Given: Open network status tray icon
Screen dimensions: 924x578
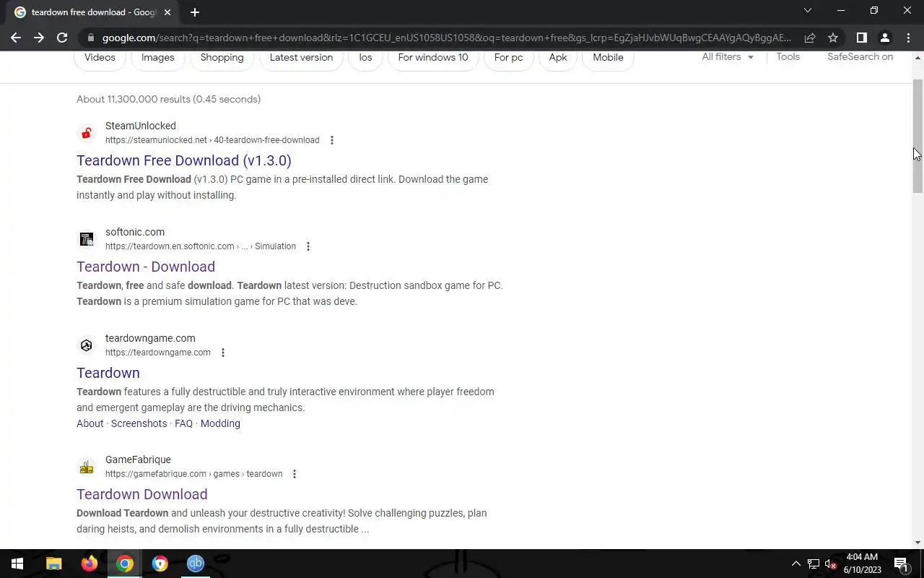Looking at the screenshot, I should [x=814, y=564].
